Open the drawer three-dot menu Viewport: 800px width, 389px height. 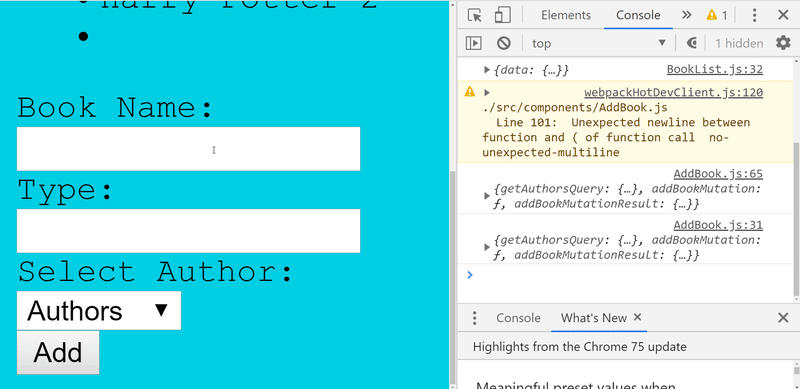point(474,318)
